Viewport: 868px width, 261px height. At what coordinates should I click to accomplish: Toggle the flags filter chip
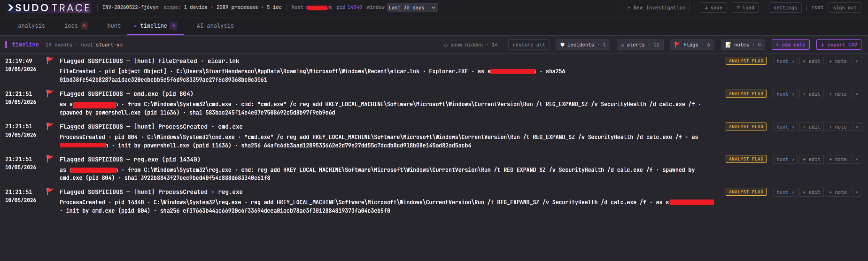click(x=692, y=45)
